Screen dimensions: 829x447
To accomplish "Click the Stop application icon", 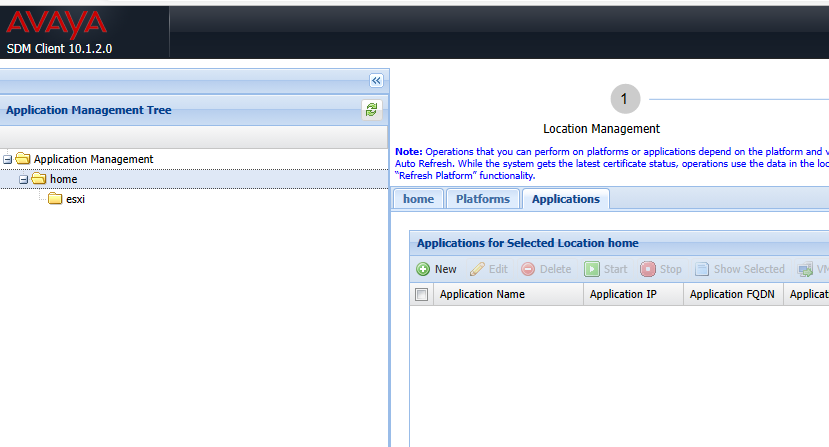I will pos(648,269).
